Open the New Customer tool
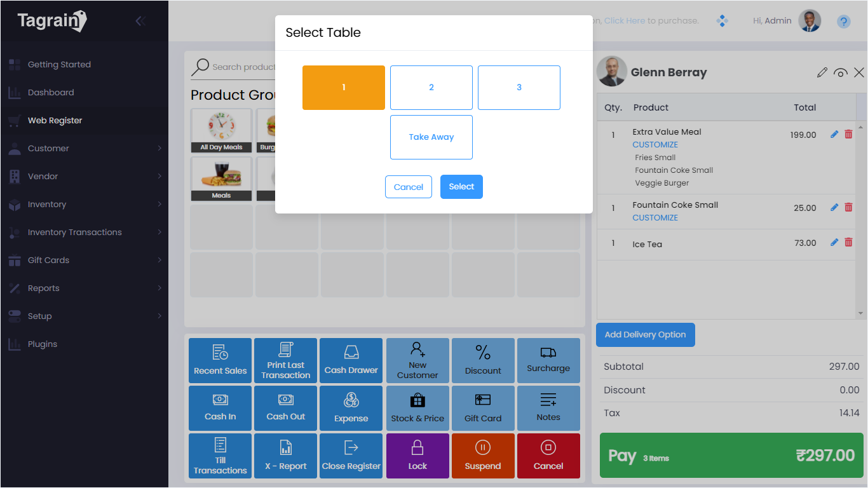Screen dimensions: 868x488 (417, 360)
